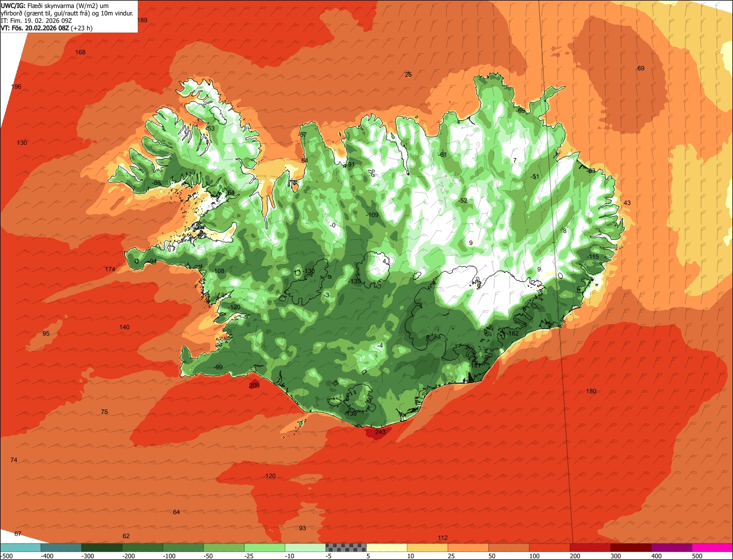Click the map value '209'

[x=254, y=385]
